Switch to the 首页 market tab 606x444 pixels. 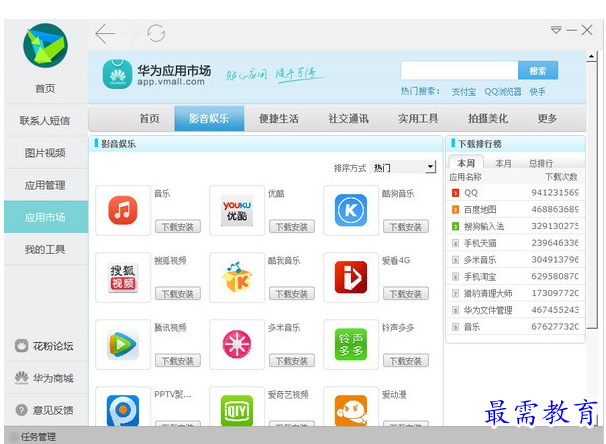[x=149, y=119]
